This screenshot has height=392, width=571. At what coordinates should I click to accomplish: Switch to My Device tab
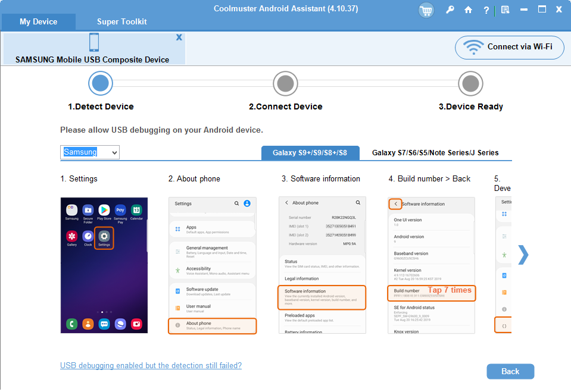click(x=38, y=21)
